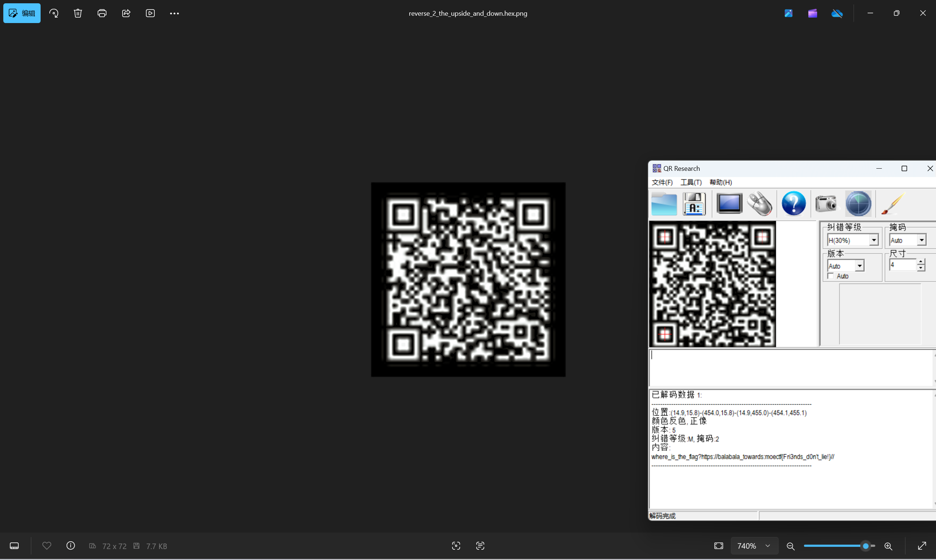
Task: Click the 纠错等级:M, 掩码:2 line
Action: 685,439
